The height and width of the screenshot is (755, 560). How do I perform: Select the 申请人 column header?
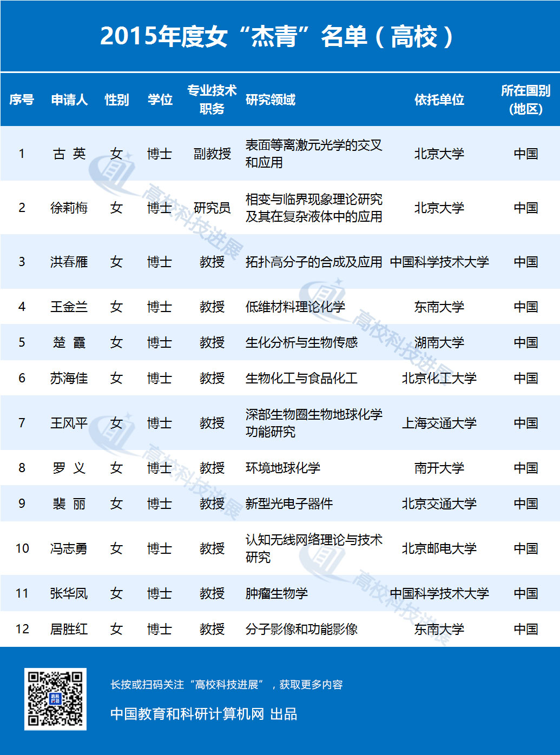tap(69, 100)
